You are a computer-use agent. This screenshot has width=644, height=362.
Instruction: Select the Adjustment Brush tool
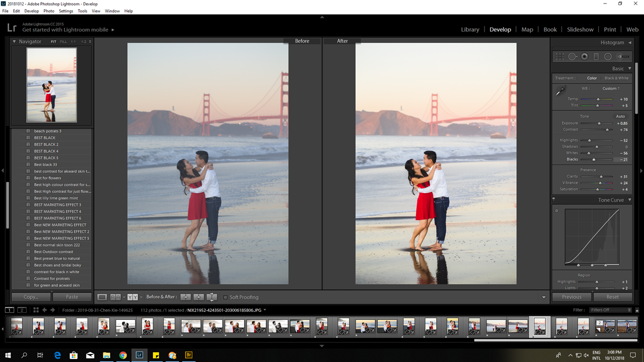[623, 57]
